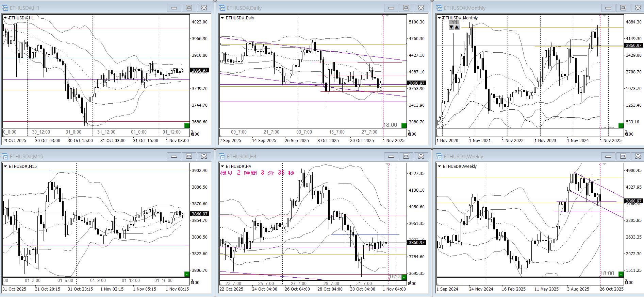Open the triangle beside ETHUSD#,Weekly chart label
The width and height of the screenshot is (644, 297).
coord(440,166)
